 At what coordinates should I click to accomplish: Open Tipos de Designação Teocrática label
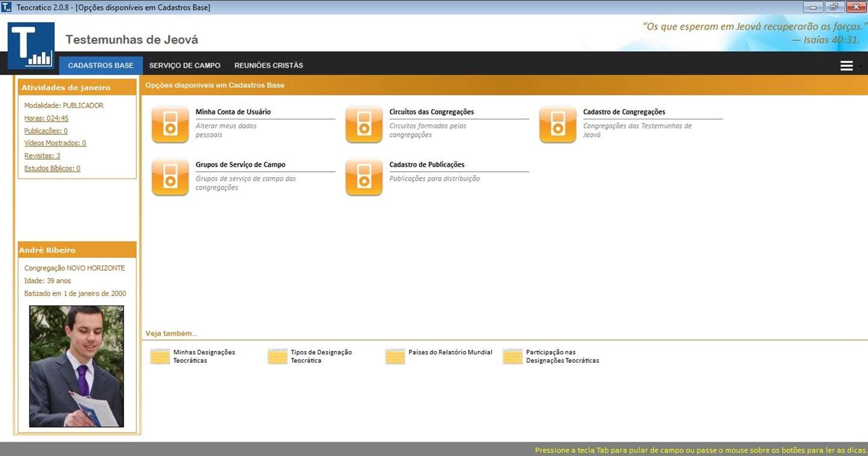click(x=321, y=357)
